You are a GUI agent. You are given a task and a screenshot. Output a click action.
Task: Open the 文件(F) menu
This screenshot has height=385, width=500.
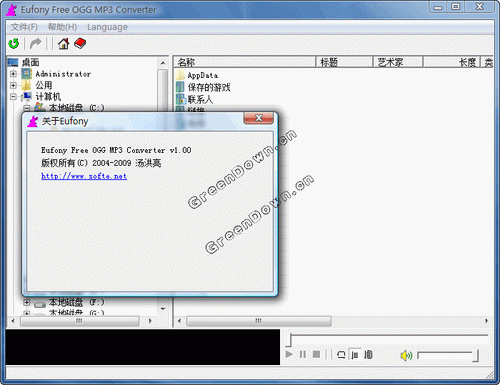coord(24,27)
